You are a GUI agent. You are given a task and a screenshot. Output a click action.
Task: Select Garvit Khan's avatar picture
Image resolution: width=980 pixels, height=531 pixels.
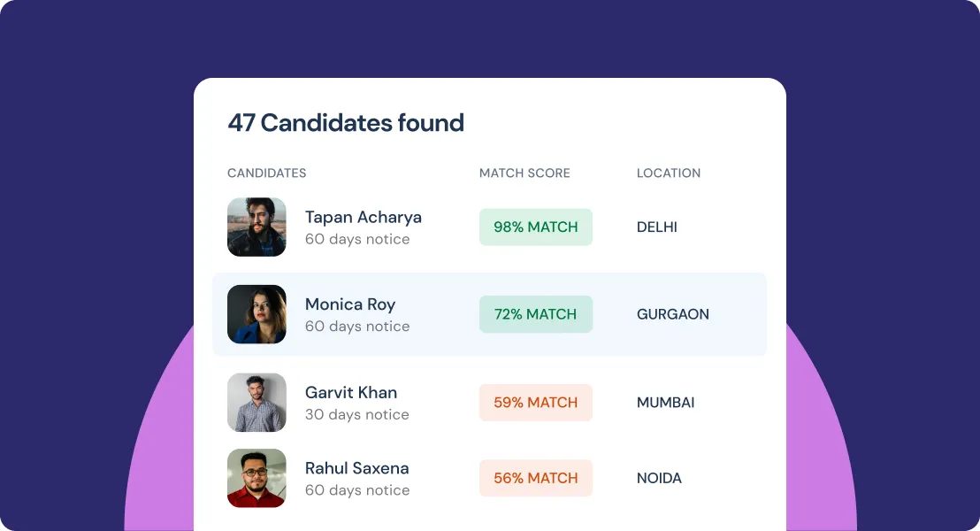pyautogui.click(x=256, y=402)
